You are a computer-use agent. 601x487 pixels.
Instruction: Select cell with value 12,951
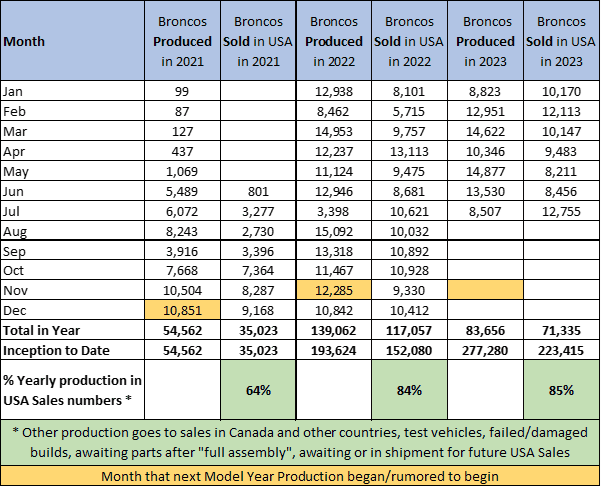coord(485,111)
